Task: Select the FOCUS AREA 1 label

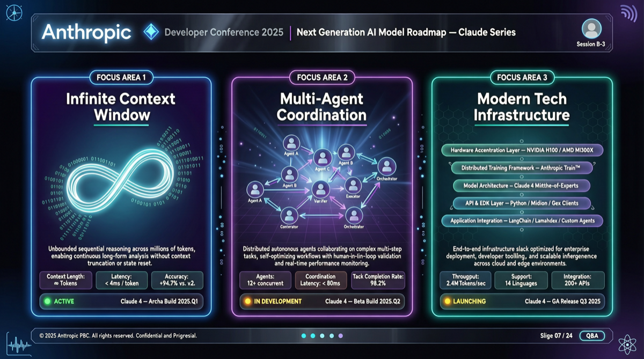Action: [x=121, y=77]
